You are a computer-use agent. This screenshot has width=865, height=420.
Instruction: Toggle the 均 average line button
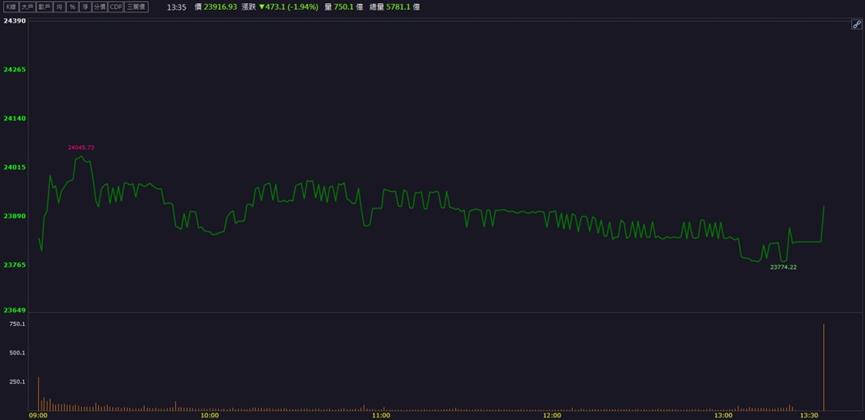click(59, 7)
